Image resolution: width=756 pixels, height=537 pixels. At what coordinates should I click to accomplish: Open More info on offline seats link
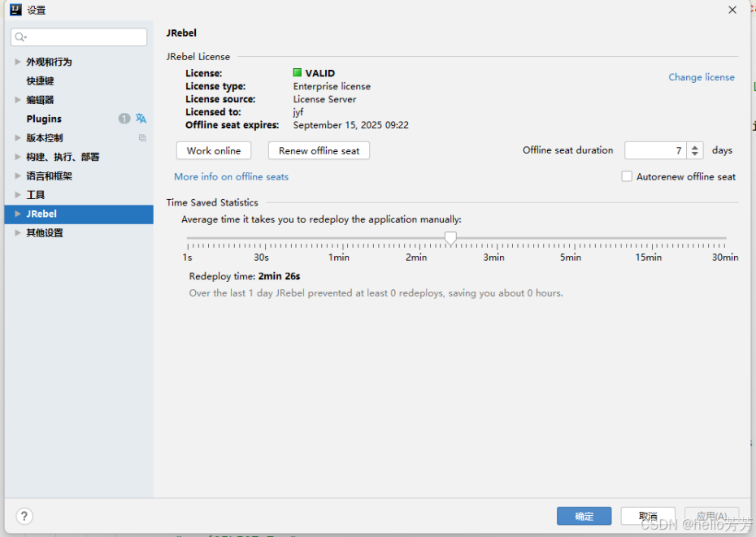(231, 176)
